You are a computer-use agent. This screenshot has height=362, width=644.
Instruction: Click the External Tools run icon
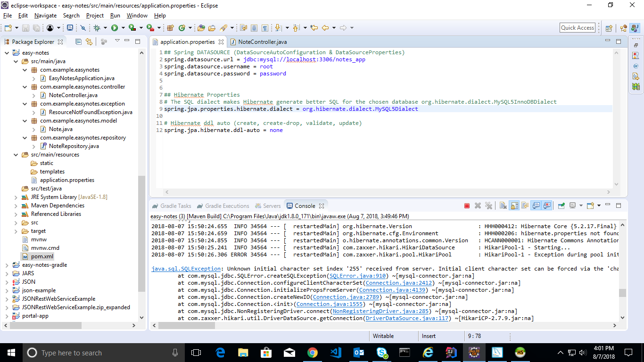tap(150, 28)
